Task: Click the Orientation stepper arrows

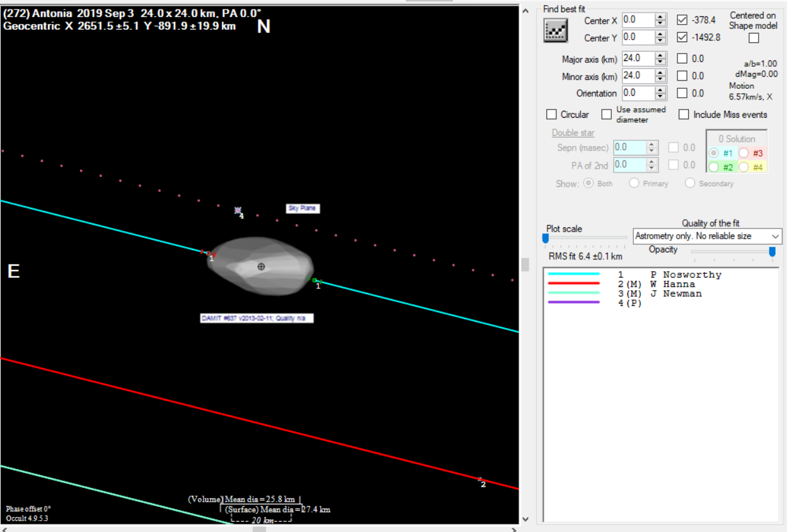Action: (x=660, y=93)
